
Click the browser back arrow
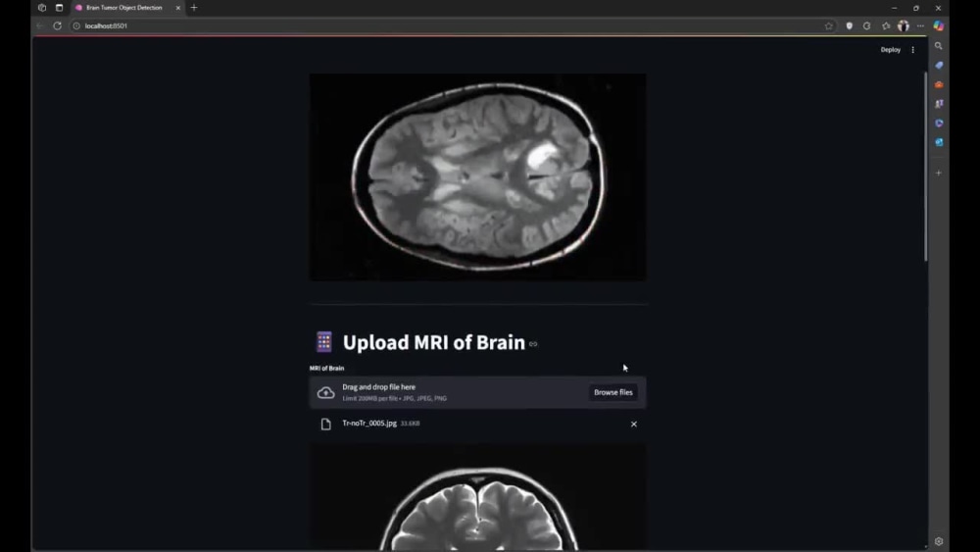[x=39, y=25]
